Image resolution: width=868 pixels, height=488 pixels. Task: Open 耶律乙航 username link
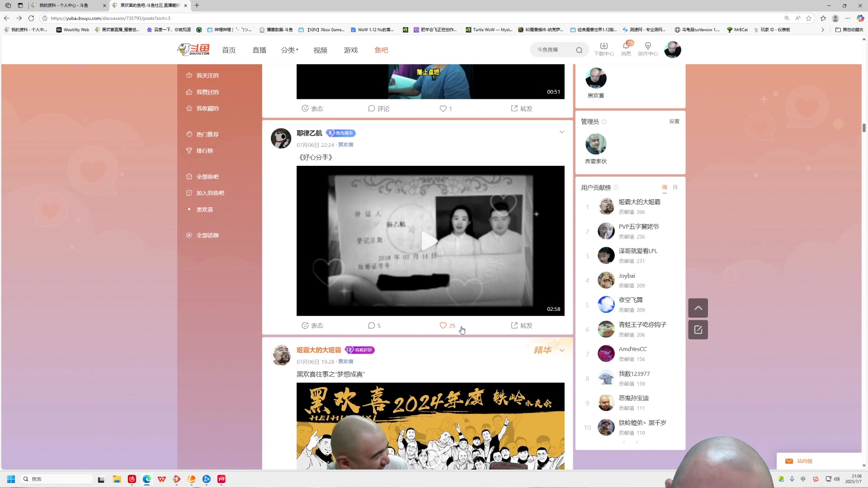pyautogui.click(x=309, y=133)
